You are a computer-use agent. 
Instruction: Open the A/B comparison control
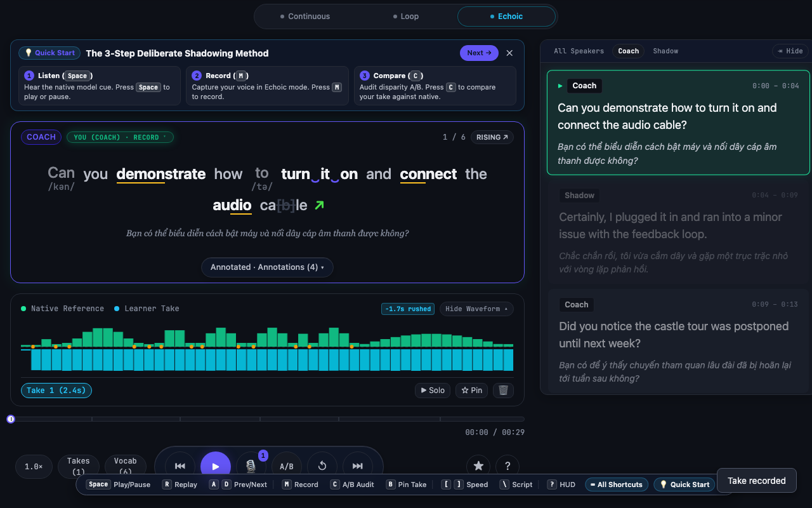click(287, 466)
